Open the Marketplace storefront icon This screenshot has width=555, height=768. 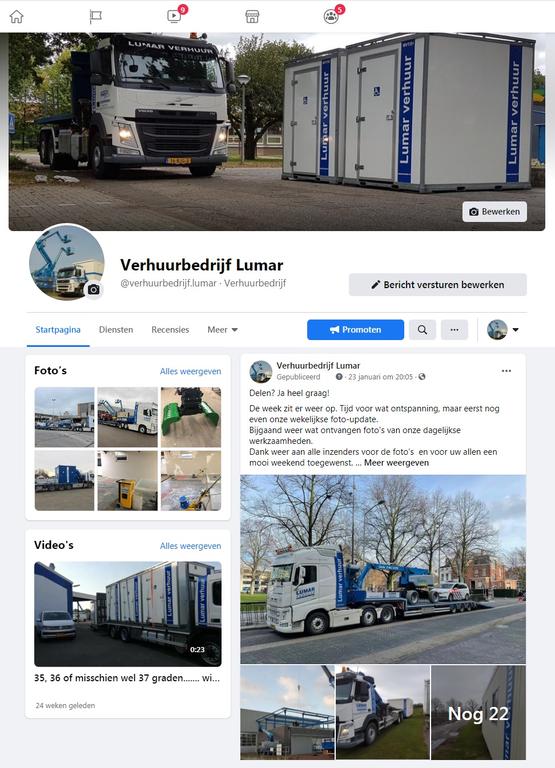click(x=252, y=17)
